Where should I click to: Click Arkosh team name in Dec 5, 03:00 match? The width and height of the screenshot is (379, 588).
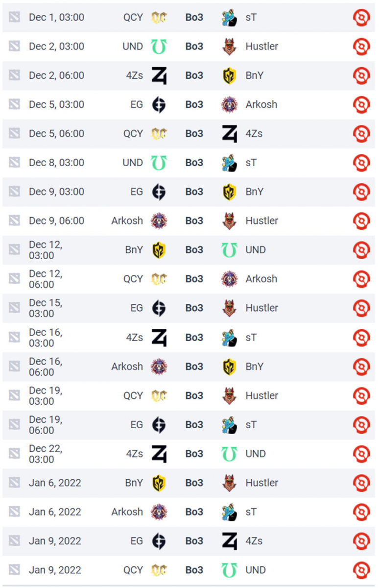pyautogui.click(x=261, y=104)
